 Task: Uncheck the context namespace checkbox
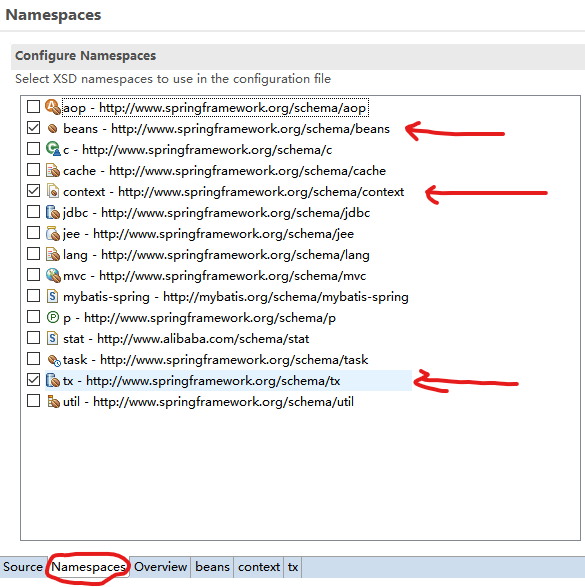(33, 191)
